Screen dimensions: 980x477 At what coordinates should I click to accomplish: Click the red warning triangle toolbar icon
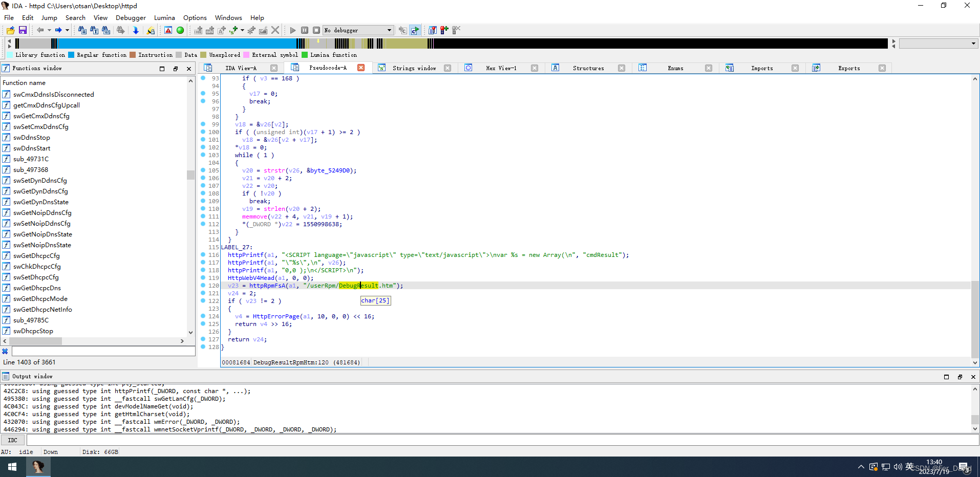pyautogui.click(x=168, y=30)
